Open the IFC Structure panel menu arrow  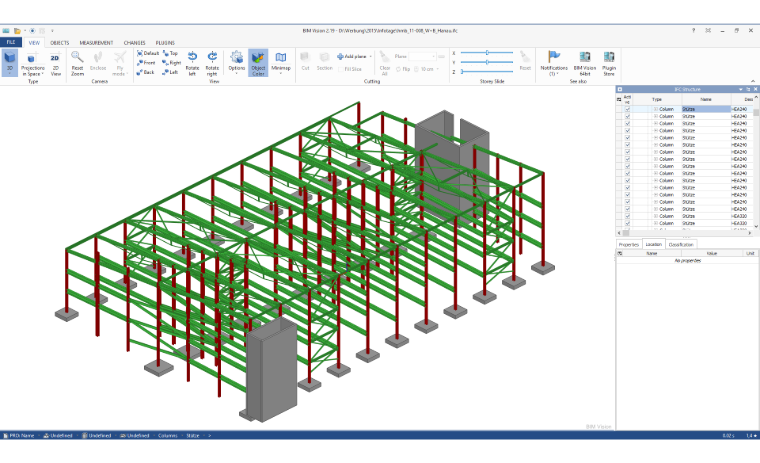741,89
